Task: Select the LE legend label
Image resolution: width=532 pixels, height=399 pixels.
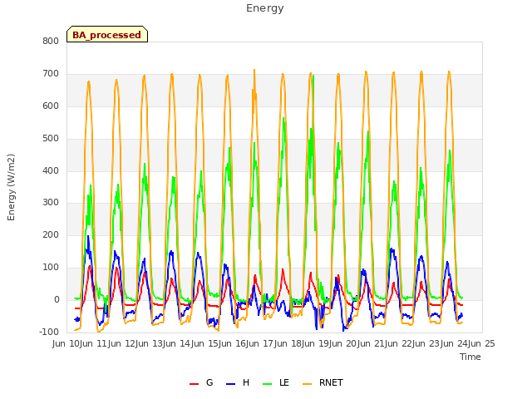Action: point(284,382)
